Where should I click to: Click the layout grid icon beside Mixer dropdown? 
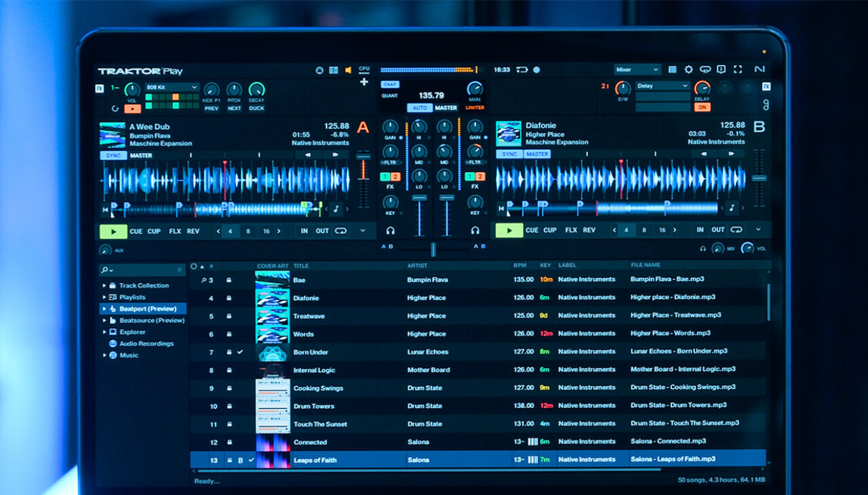point(673,69)
